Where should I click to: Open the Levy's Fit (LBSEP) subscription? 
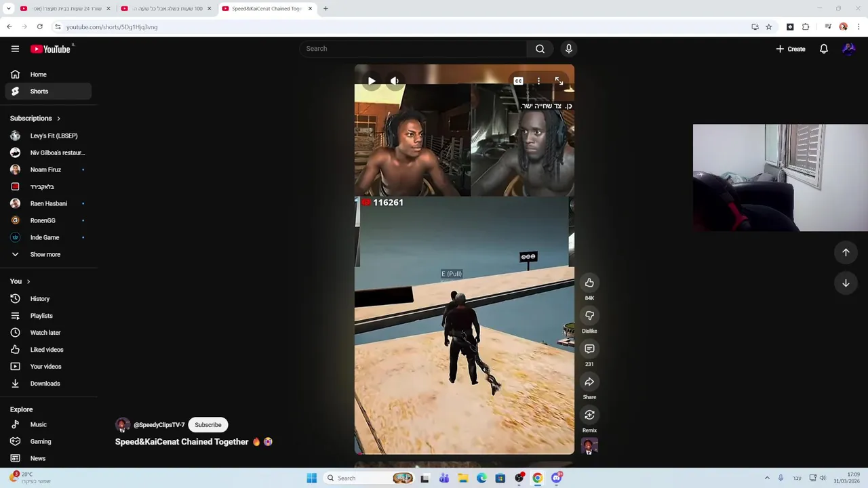47,136
